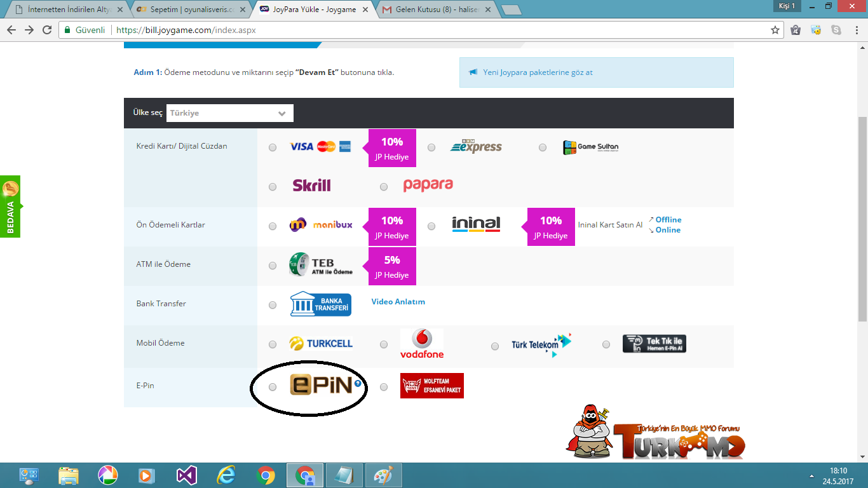Viewport: 868px width, 488px height.
Task: Bookmark this page with the star icon
Action: click(x=775, y=30)
